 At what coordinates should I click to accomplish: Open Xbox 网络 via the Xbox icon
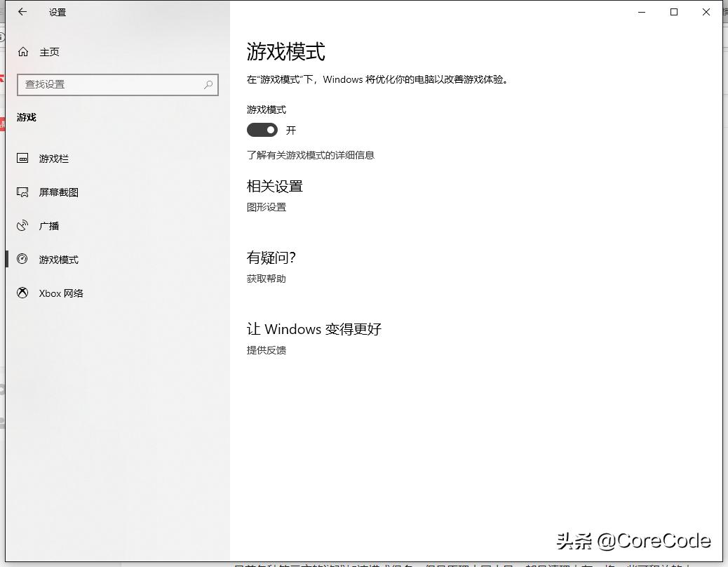pos(22,293)
